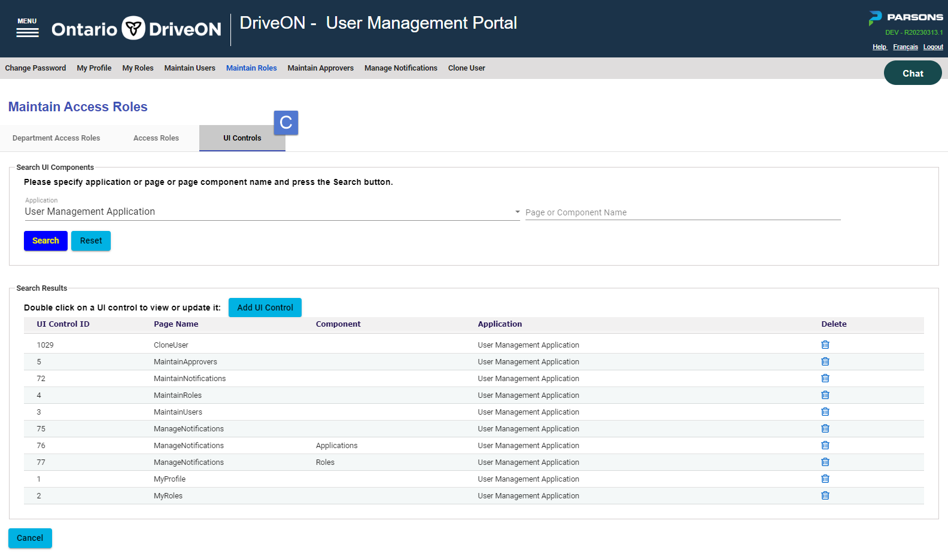Select the MyRoles page name cell
The image size is (948, 560).
pos(168,496)
